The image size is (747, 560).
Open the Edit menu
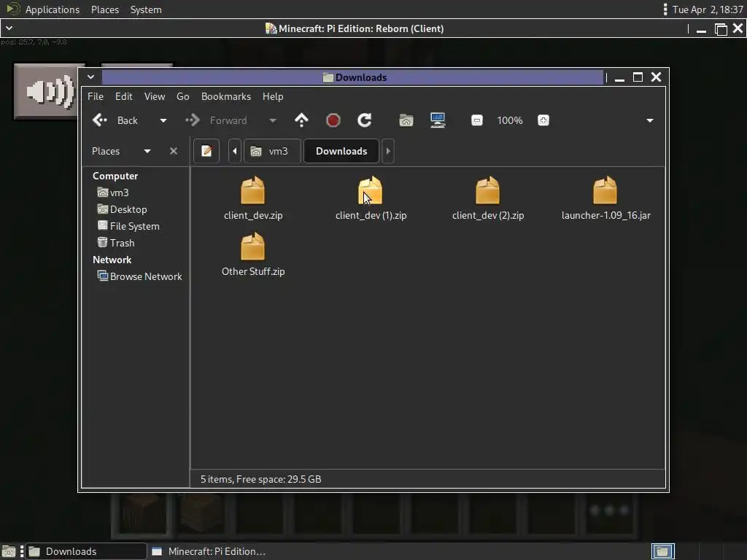(124, 96)
